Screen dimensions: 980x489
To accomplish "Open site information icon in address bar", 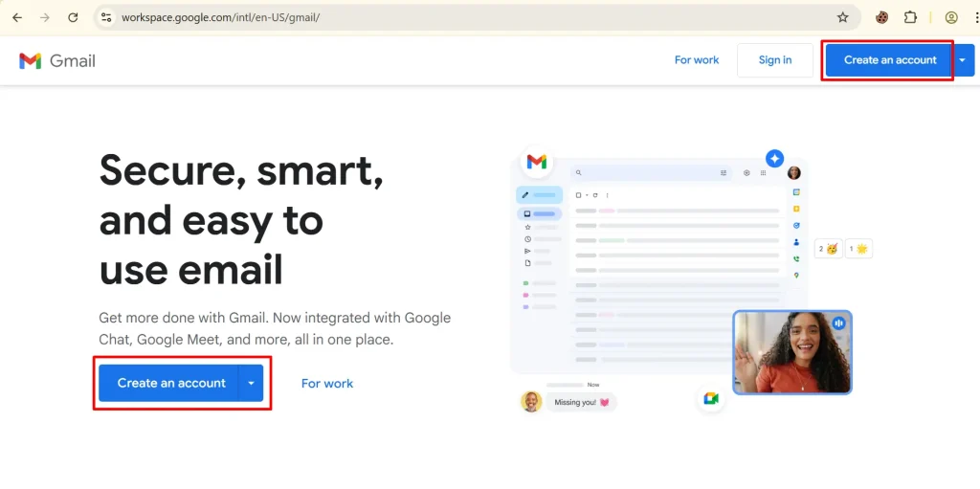I will tap(106, 17).
